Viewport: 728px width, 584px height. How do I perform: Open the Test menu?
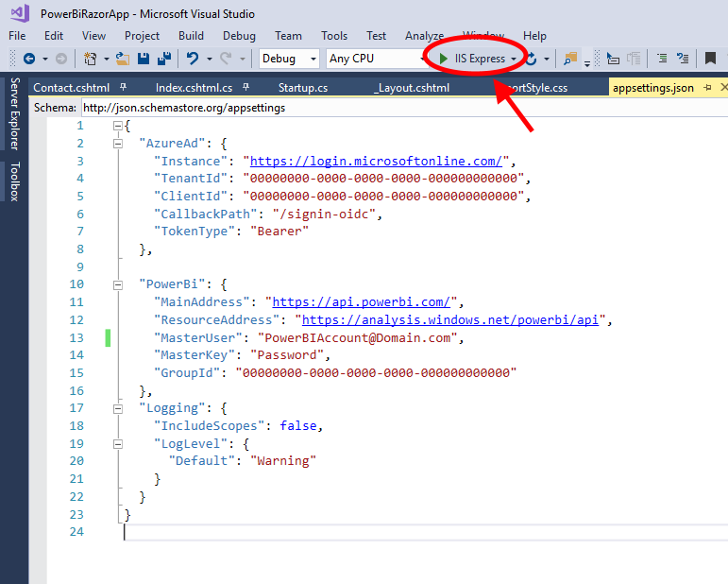pos(376,36)
